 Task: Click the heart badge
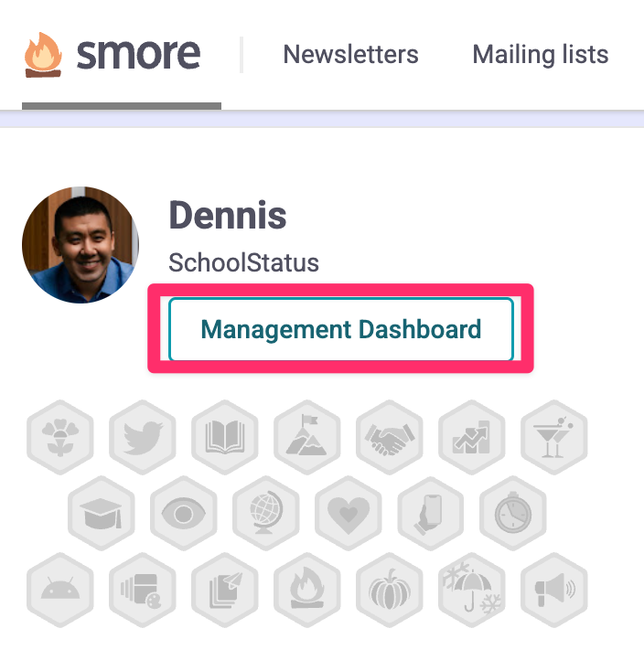pos(348,514)
